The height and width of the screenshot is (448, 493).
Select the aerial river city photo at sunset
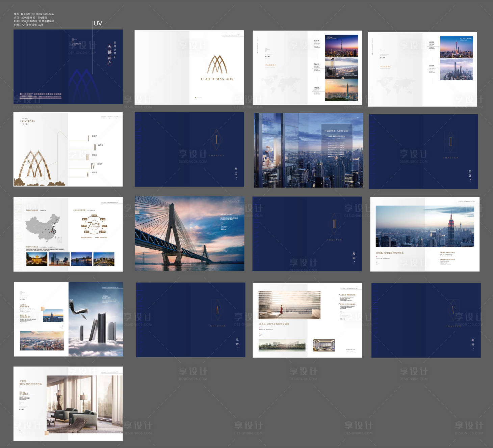tap(42, 341)
